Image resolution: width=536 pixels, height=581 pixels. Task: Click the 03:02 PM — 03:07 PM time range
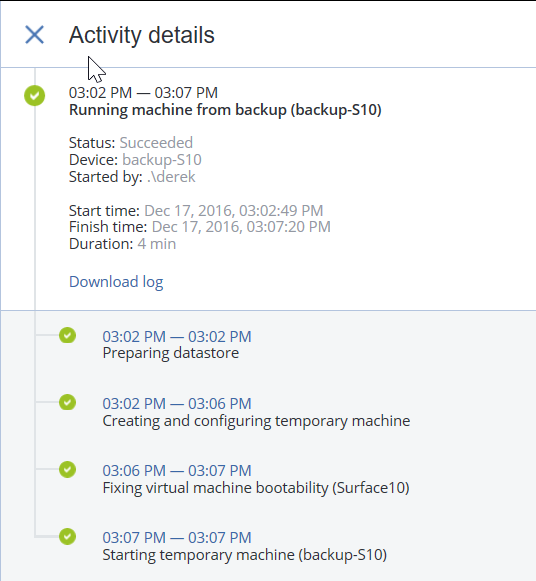click(143, 93)
